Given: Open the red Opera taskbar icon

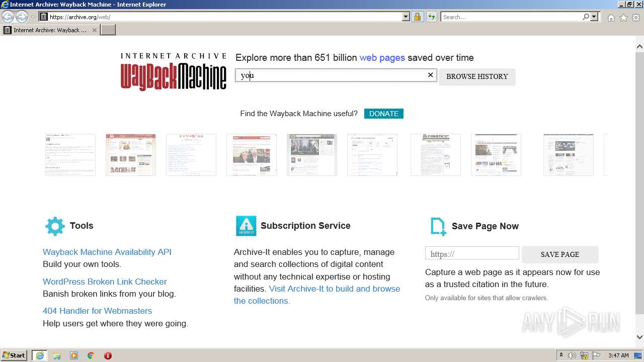Looking at the screenshot, I should [108, 355].
